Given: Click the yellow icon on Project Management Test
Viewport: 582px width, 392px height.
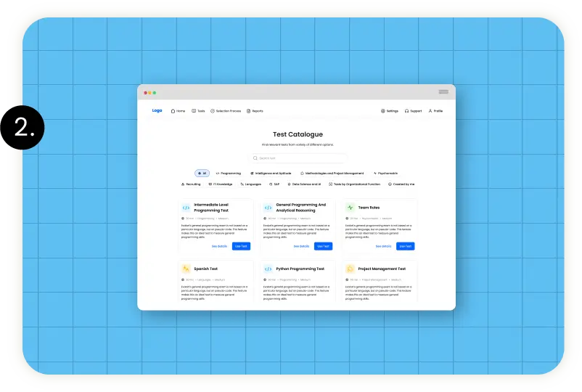Looking at the screenshot, I should (x=350, y=269).
